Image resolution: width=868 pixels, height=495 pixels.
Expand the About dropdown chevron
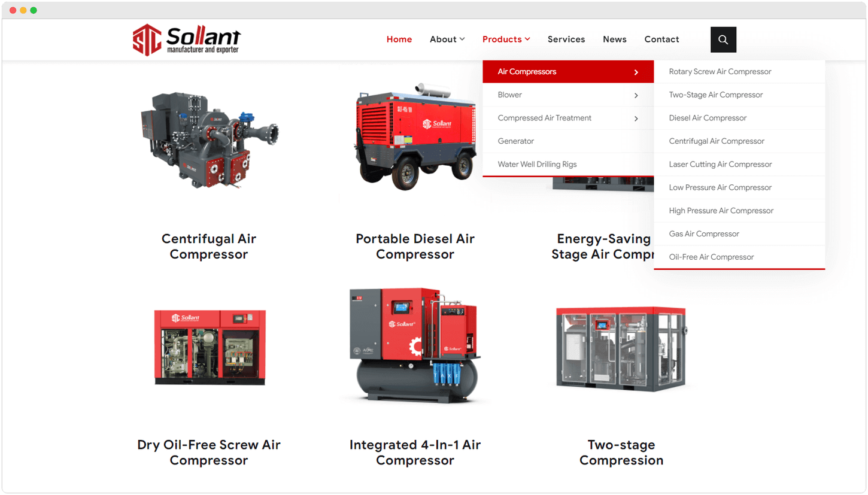pos(462,40)
